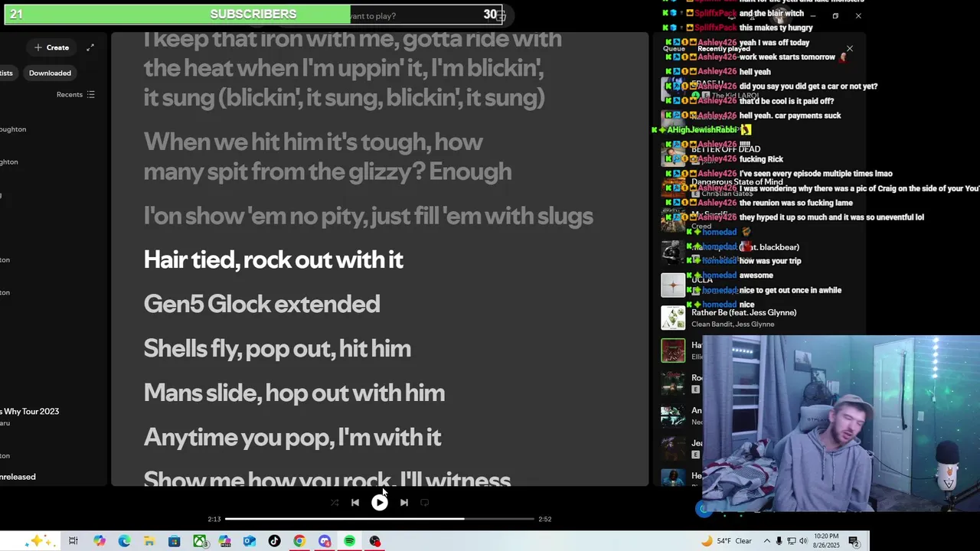Open the Recents sort options
980x551 pixels.
click(75, 94)
